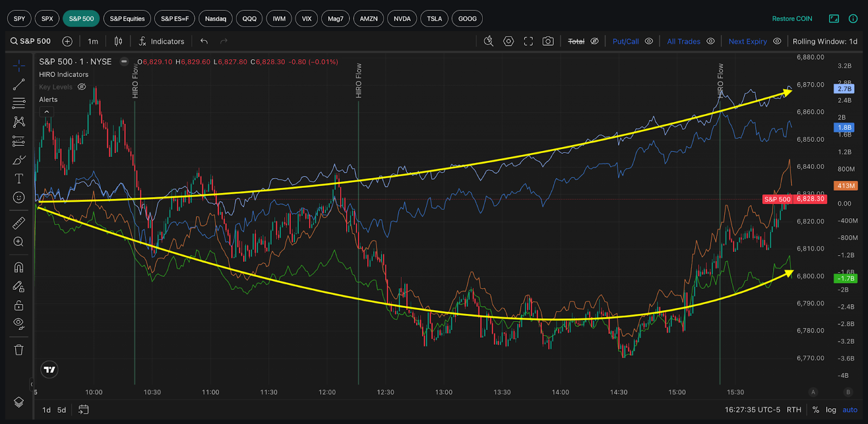Click the green -1.7B axis value label
Image resolution: width=868 pixels, height=424 pixels.
[845, 278]
